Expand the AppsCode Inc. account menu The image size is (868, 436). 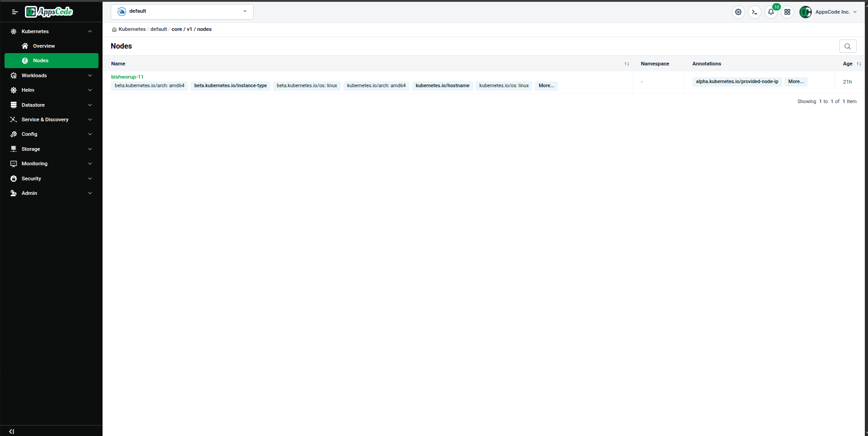(x=855, y=12)
